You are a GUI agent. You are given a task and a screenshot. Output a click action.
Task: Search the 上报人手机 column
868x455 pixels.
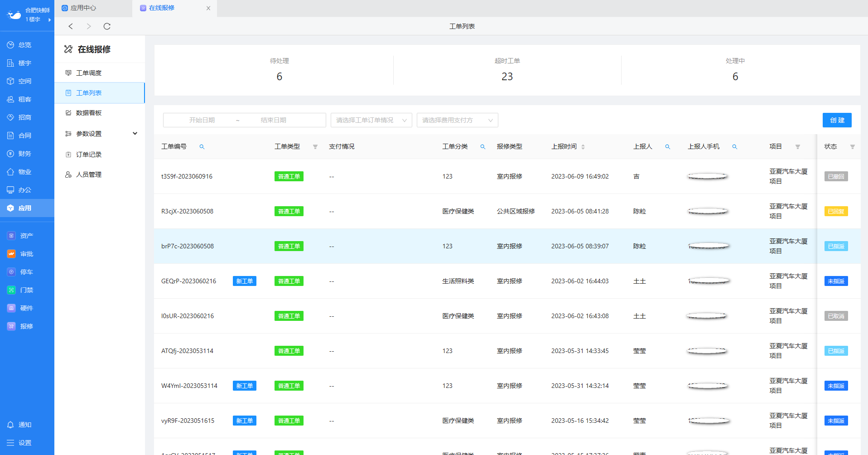(735, 147)
